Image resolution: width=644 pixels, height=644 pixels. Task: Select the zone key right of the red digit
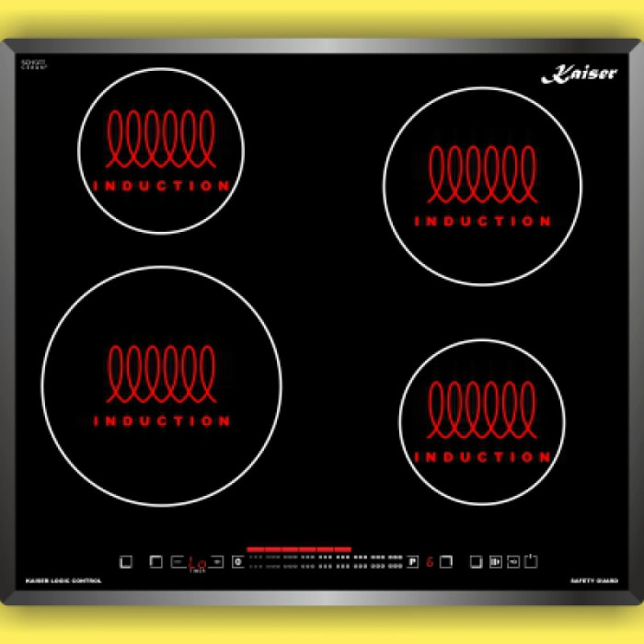point(446,562)
